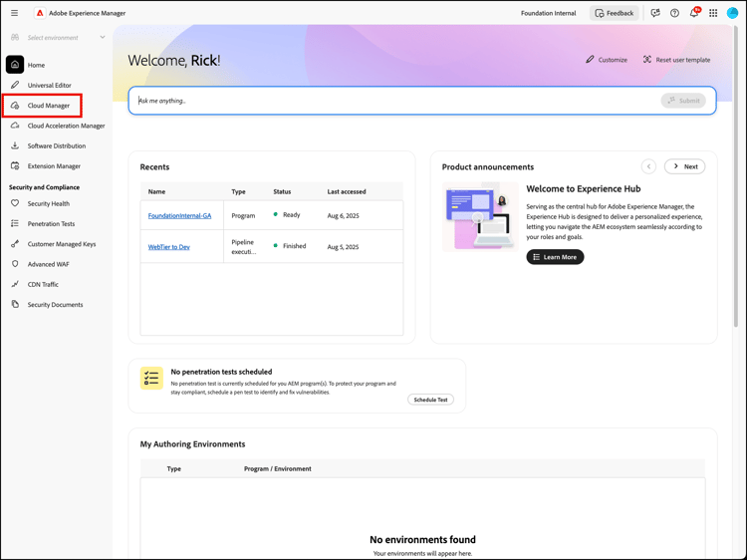
Task: Open the FoundationInternal-GA link
Action: point(179,215)
